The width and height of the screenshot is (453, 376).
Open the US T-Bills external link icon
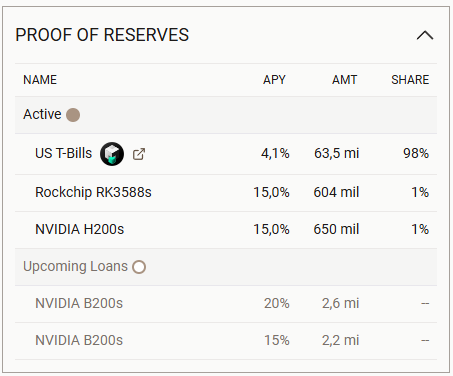coord(139,154)
